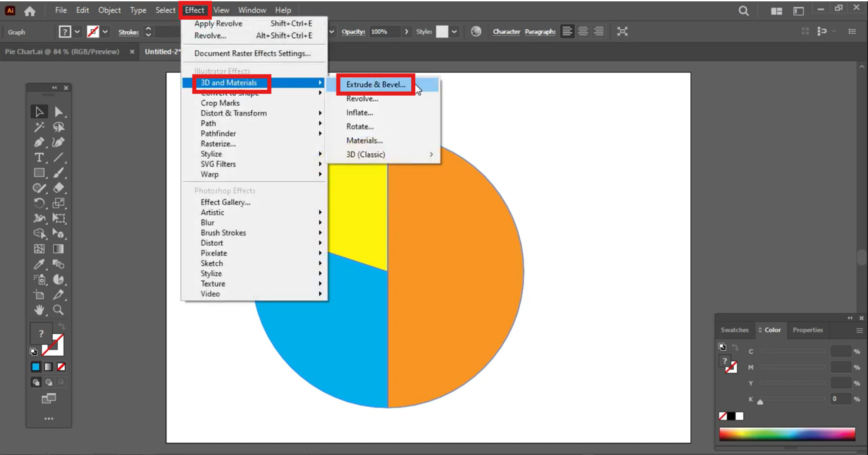
Task: Select the Pen tool
Action: pyautogui.click(x=39, y=142)
